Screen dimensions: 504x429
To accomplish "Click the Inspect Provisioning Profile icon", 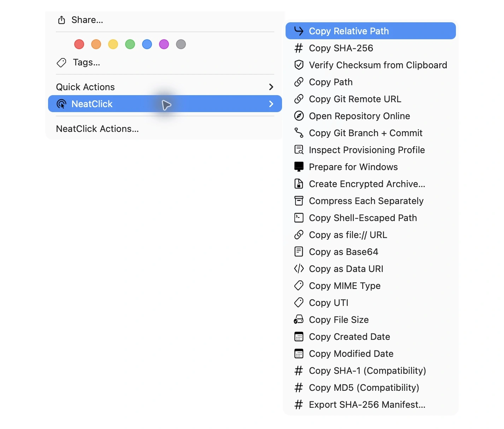I will pos(299,150).
